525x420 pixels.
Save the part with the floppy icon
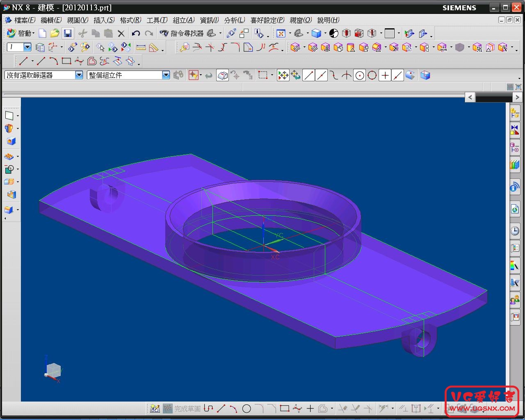click(x=68, y=33)
